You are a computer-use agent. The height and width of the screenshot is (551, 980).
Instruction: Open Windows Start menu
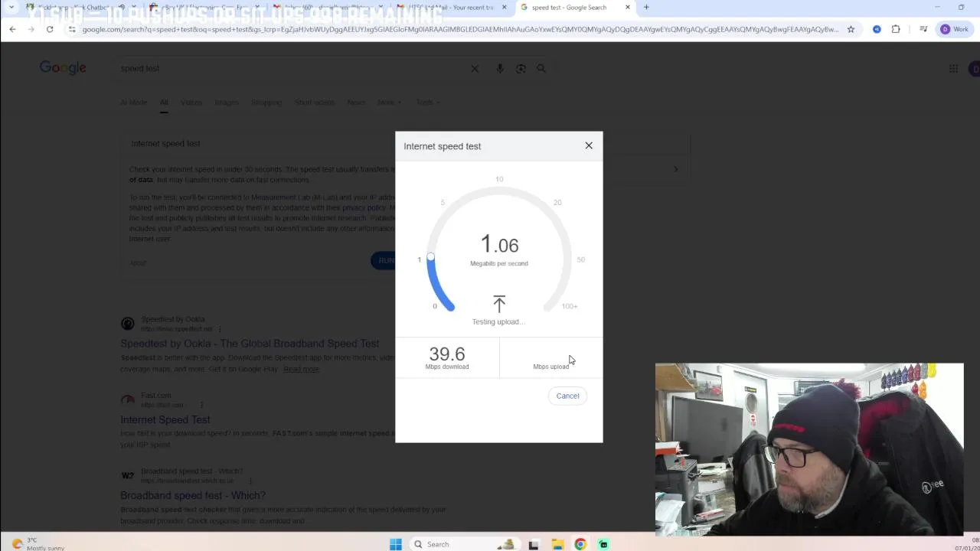pyautogui.click(x=395, y=544)
